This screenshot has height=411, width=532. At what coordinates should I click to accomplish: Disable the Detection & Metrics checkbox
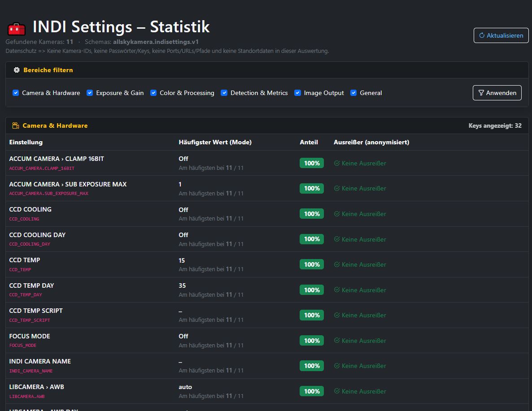click(224, 93)
